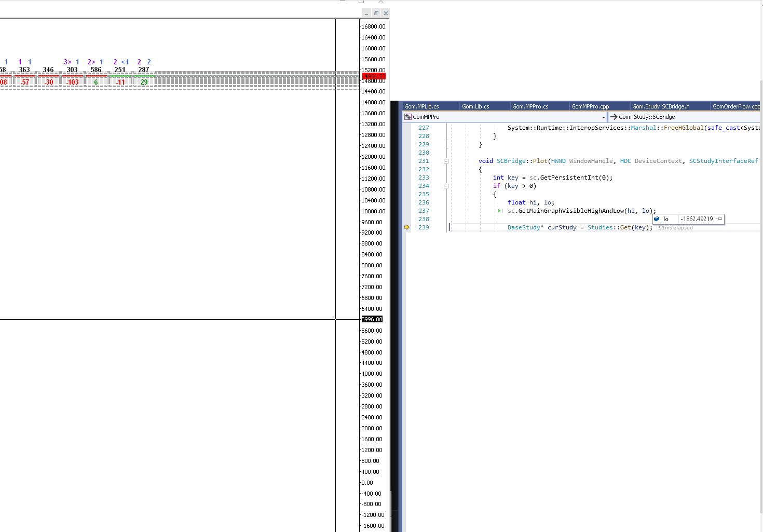Click the ≤1ms elapsed PerfTip
The width and height of the screenshot is (763, 532).
675,228
